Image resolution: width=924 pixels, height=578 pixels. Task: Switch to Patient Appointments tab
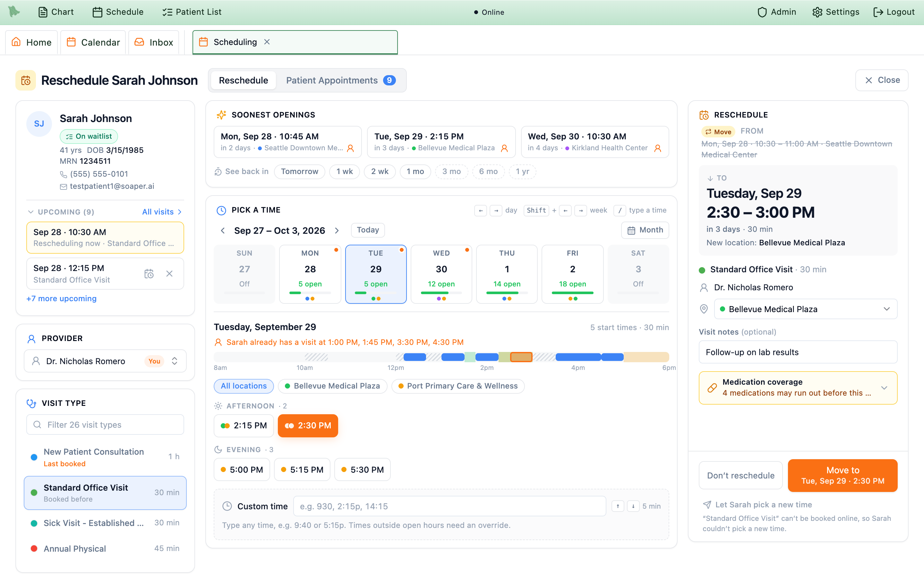point(341,80)
